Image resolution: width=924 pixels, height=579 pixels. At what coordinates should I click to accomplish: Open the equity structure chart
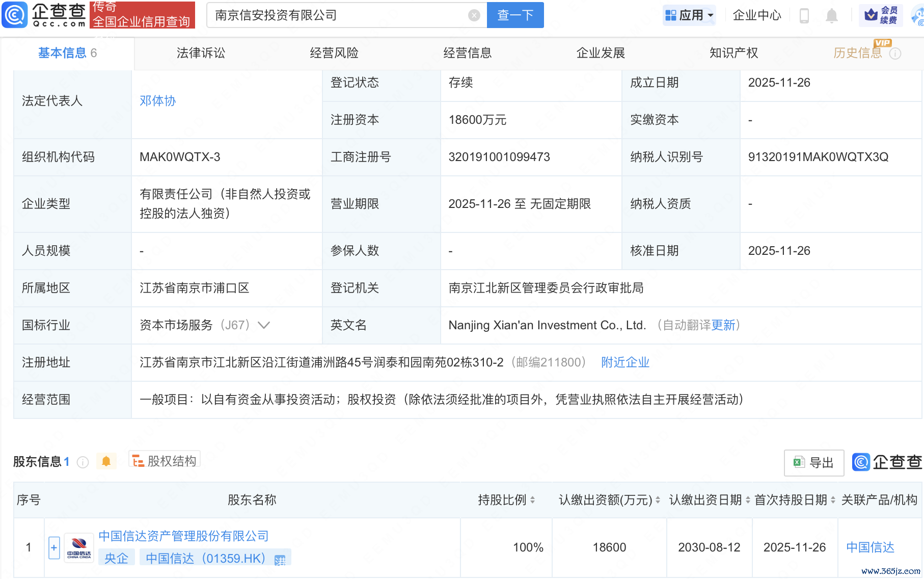[x=164, y=461]
